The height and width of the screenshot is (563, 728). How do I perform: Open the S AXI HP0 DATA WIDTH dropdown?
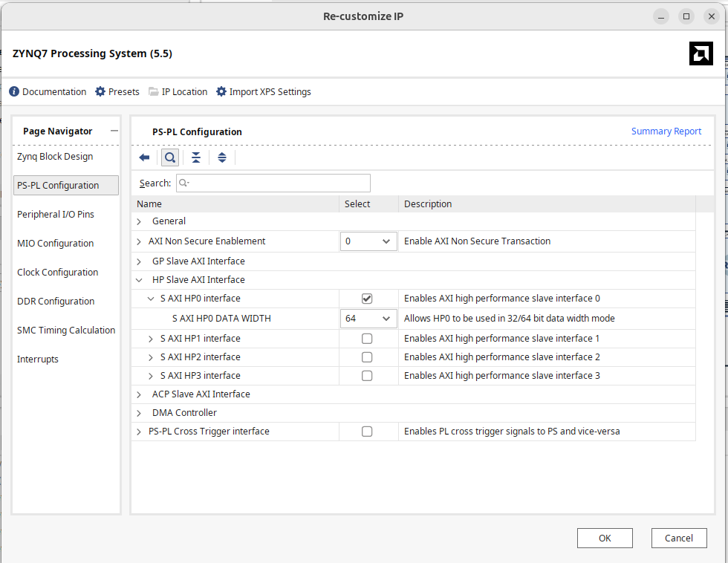pos(368,319)
